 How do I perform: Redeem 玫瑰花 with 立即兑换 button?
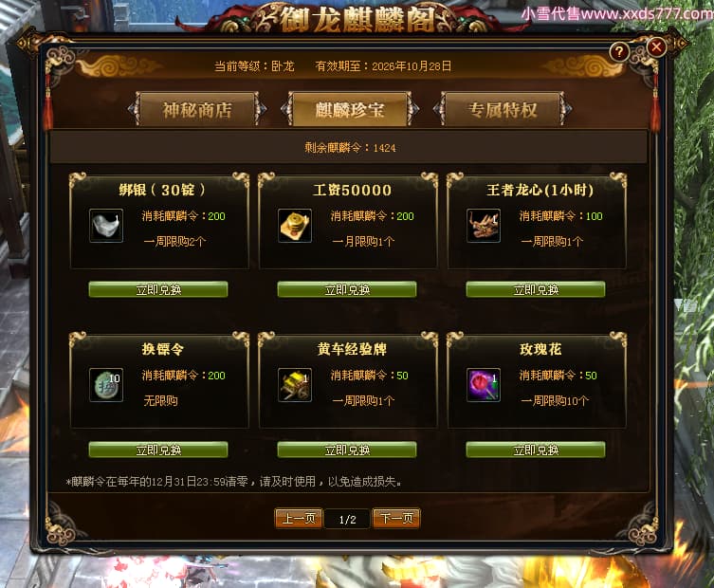coord(536,450)
